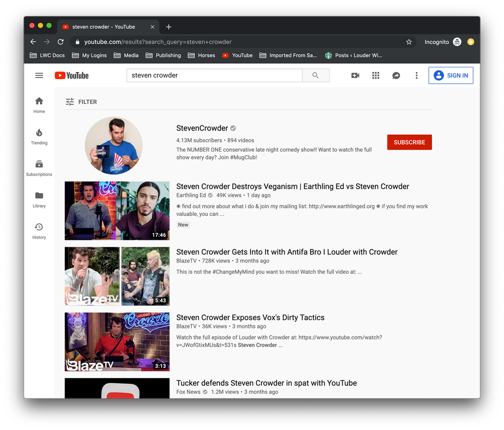Open the Tucker defends video thumbnail
The height and width of the screenshot is (430, 504).
click(117, 388)
